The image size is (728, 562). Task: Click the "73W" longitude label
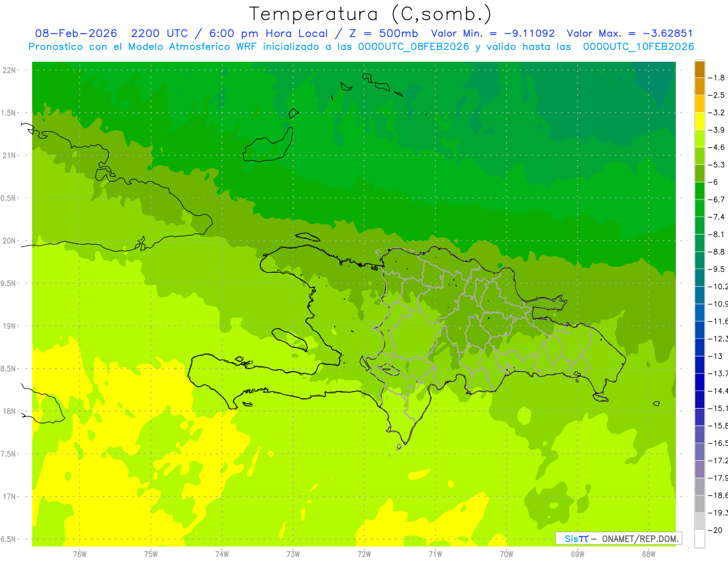(293, 554)
